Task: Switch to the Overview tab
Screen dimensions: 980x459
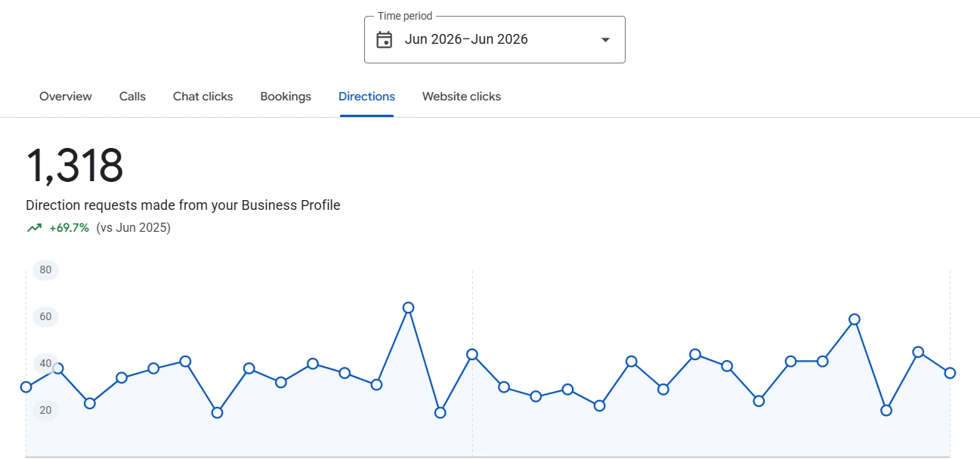Action: pos(66,97)
